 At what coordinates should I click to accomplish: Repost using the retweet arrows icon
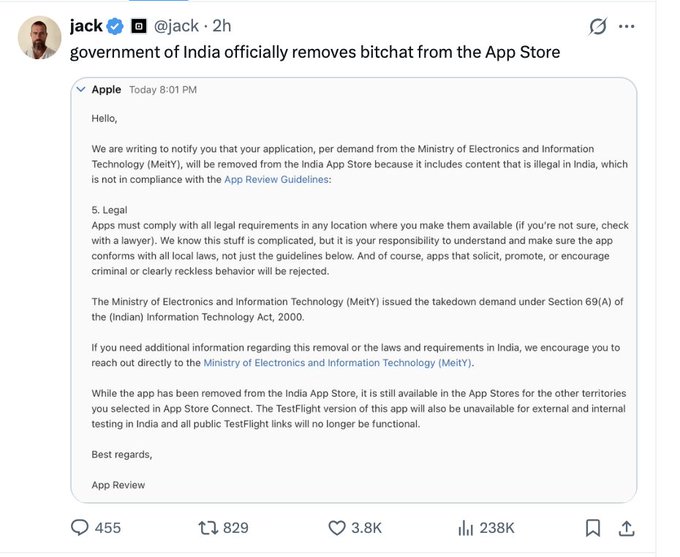click(208, 528)
